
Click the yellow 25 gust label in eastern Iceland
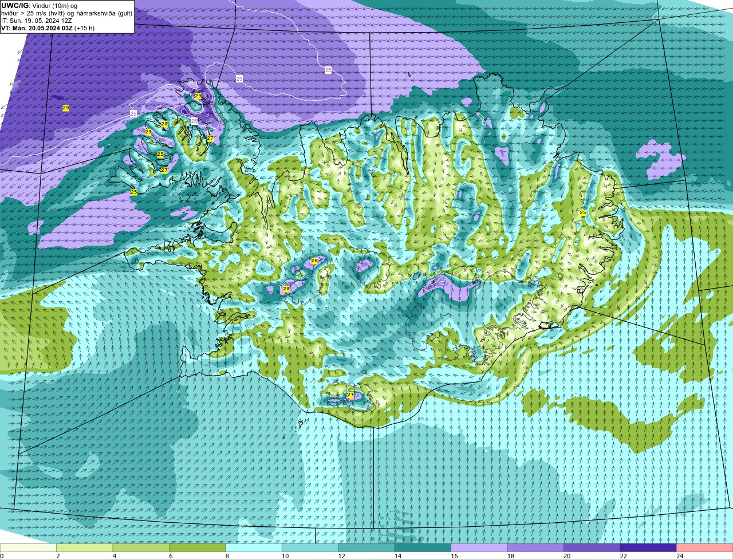pos(583,212)
